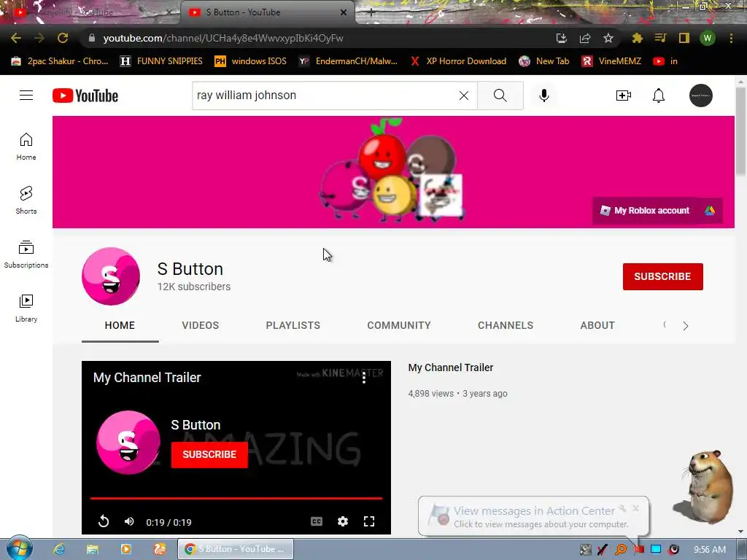Screen dimensions: 747x560
Task: Open the Chrome extensions puzzle icon
Action: click(638, 38)
